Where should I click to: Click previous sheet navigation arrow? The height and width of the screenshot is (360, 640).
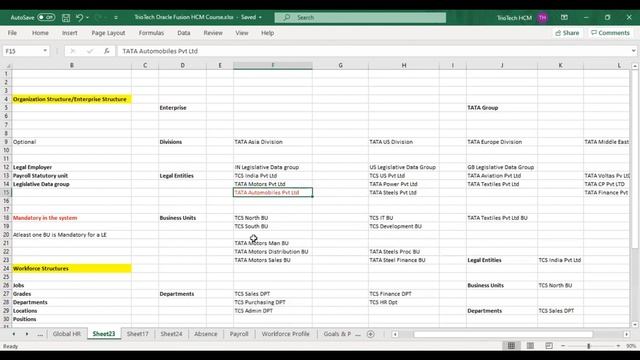pyautogui.click(x=13, y=334)
